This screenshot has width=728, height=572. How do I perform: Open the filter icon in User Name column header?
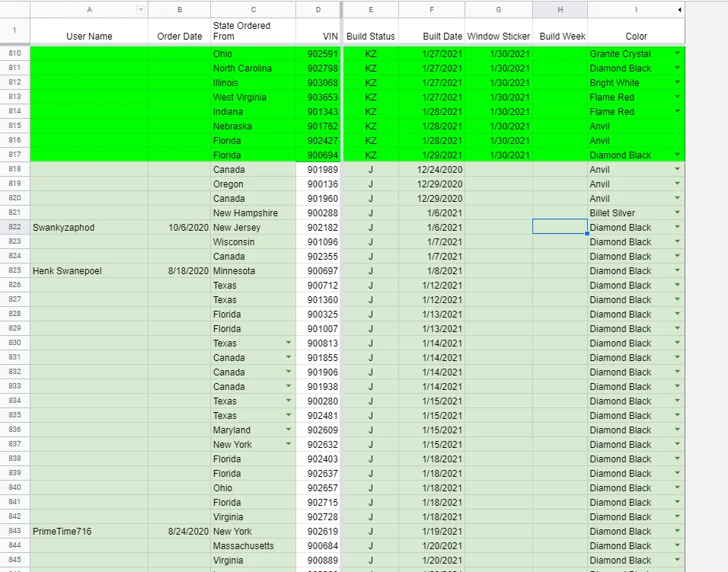click(x=141, y=10)
